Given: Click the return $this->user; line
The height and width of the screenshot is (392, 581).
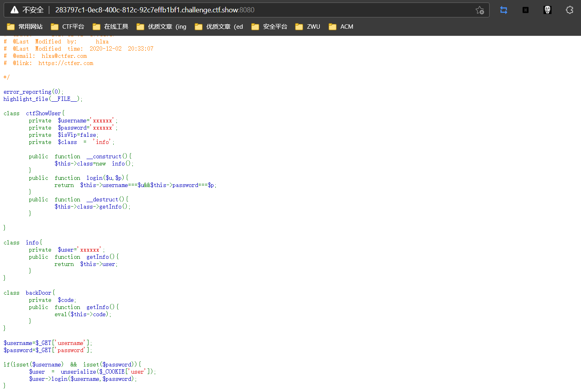Looking at the screenshot, I should (x=86, y=264).
